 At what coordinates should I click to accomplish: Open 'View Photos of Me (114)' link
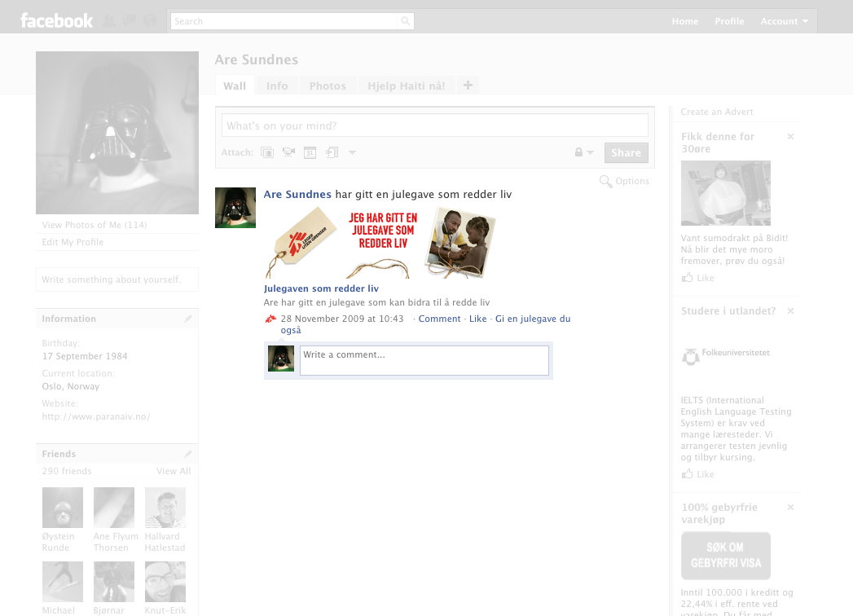point(95,225)
